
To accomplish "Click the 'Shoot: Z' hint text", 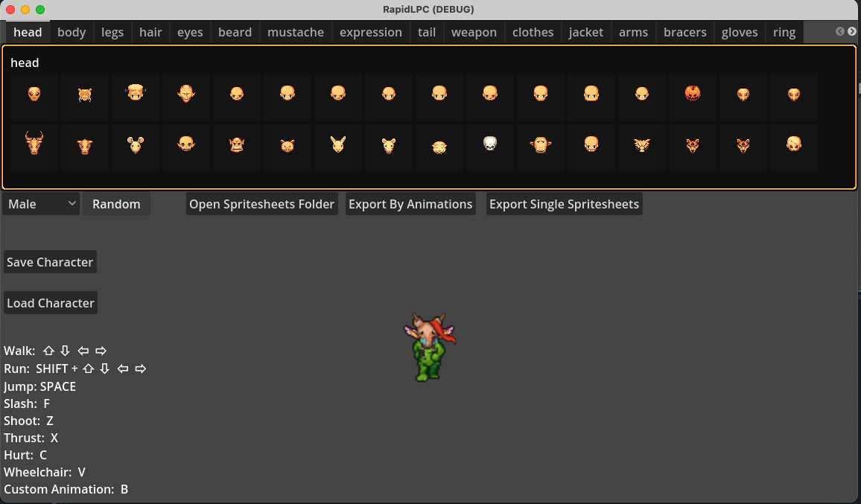I will [28, 421].
